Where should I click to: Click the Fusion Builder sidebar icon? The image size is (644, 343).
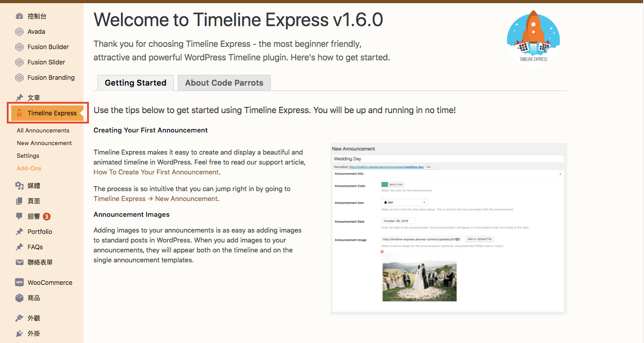pos(19,47)
